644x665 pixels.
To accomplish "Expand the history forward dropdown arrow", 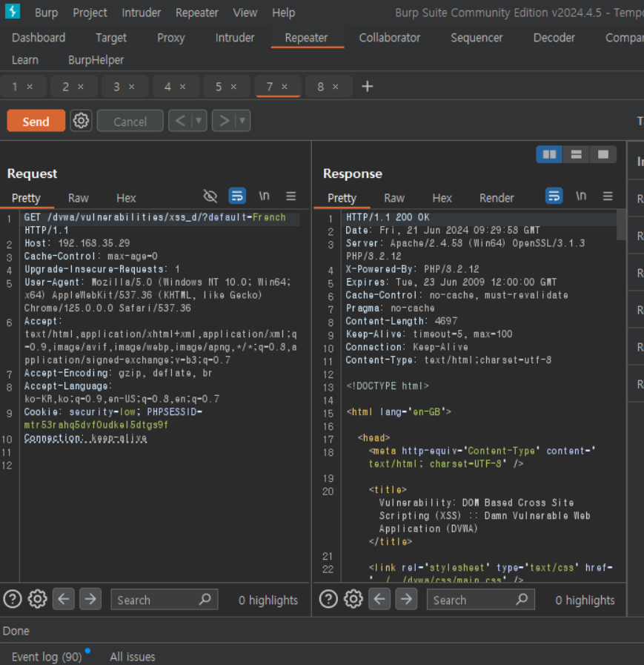I will point(242,121).
